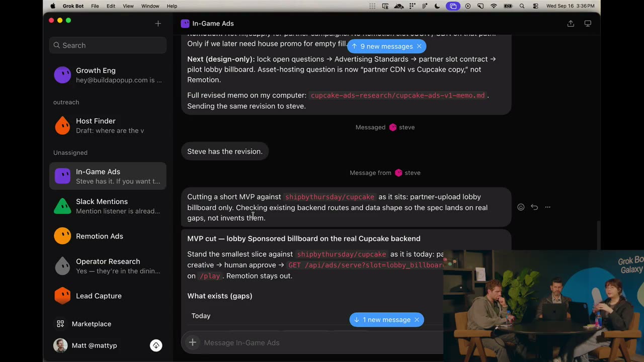Toggle Do Not Disturb moon icon

pos(437,6)
